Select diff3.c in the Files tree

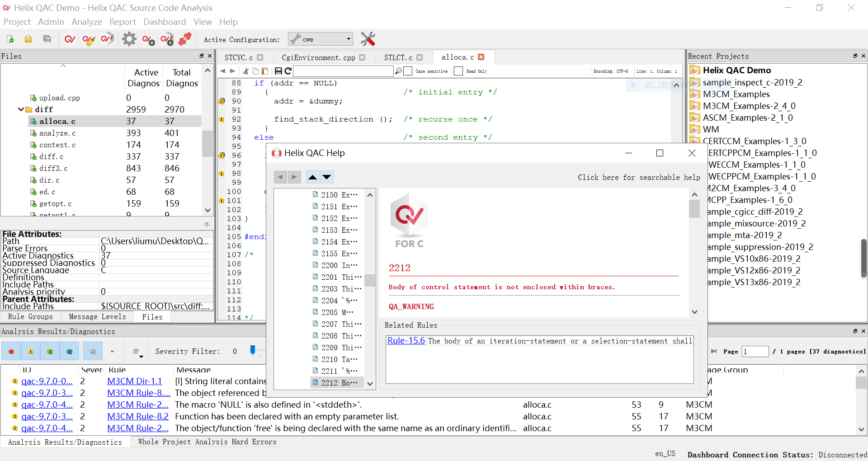pyautogui.click(x=53, y=168)
